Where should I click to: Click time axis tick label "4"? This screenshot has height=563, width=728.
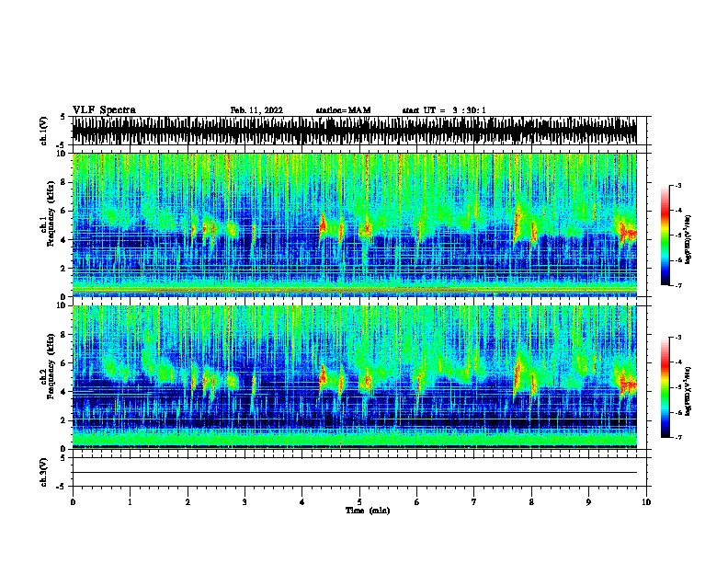[301, 502]
